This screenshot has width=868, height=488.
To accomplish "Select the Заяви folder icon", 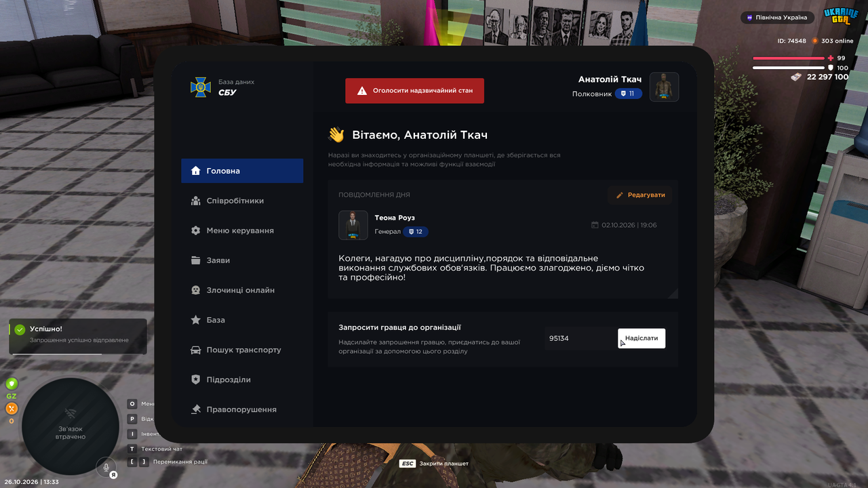I will [x=195, y=260].
